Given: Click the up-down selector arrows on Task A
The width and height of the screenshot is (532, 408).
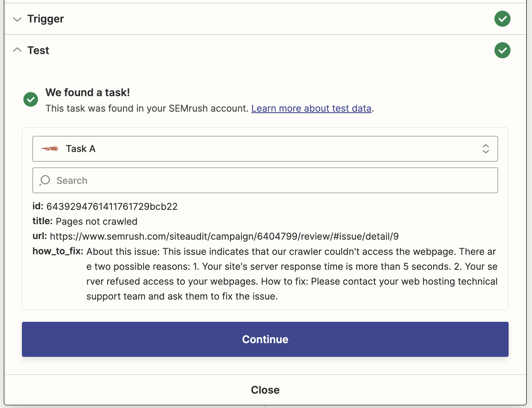Looking at the screenshot, I should (x=486, y=149).
